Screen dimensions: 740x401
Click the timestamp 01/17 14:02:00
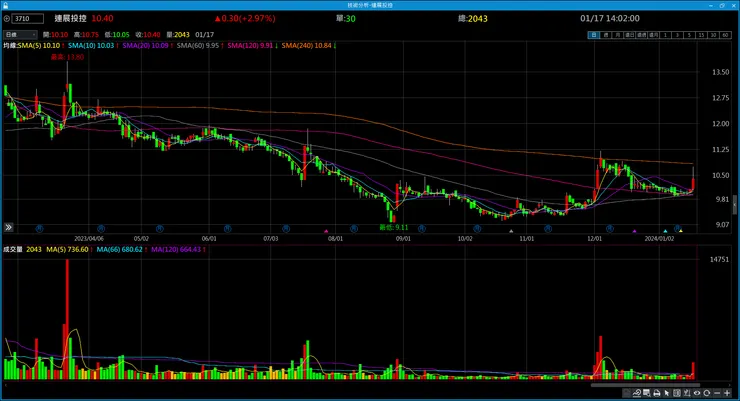(x=610, y=18)
